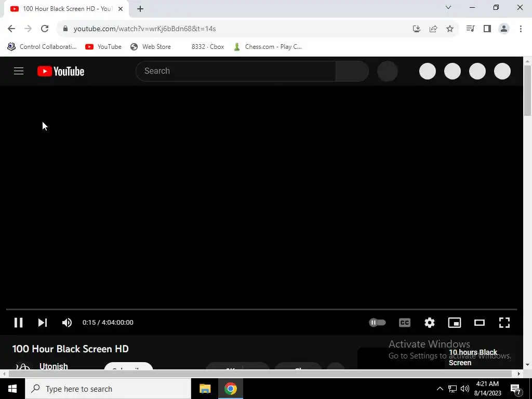
Task: Select the address bar URL
Action: pyautogui.click(x=145, y=29)
